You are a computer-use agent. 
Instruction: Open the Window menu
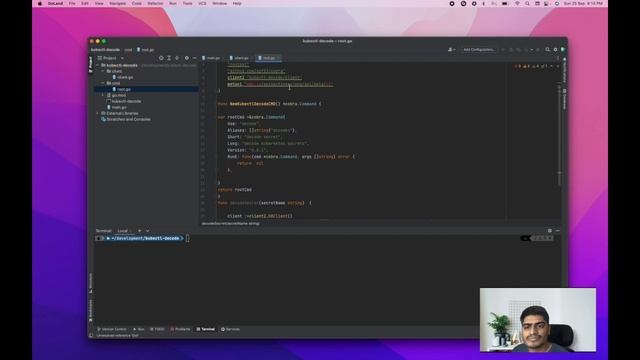(x=220, y=4)
